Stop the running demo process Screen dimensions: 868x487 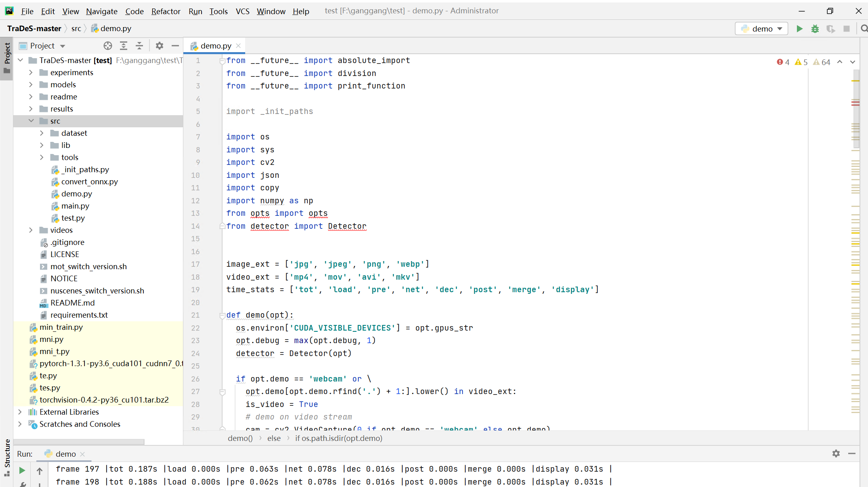tap(847, 29)
